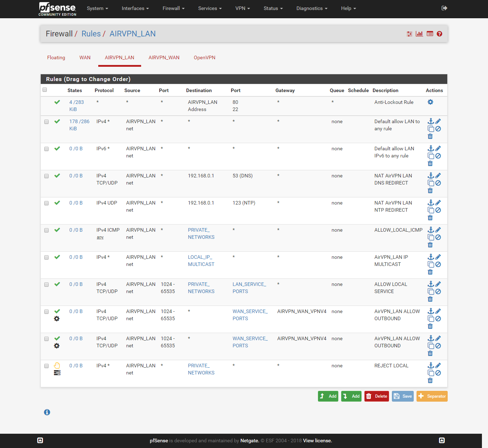Switch to the OpenVPN tab
488x448 pixels.
(205, 57)
